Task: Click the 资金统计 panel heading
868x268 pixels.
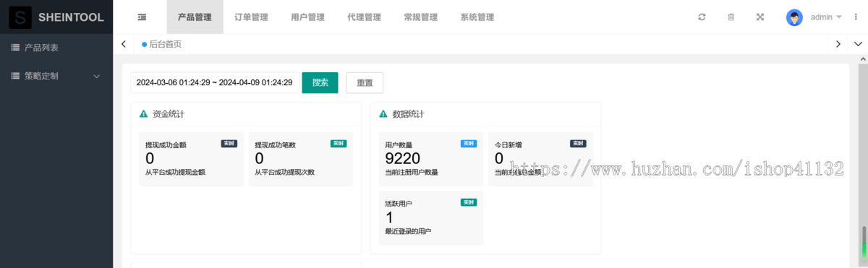Action: click(x=168, y=114)
